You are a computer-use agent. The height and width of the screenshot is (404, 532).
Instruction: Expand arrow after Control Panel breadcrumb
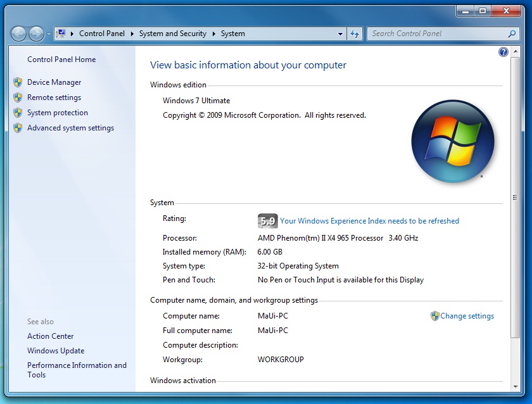(x=132, y=34)
